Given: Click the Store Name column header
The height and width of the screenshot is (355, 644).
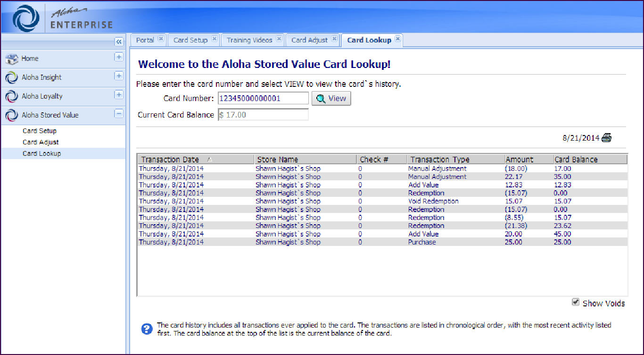Looking at the screenshot, I should (x=305, y=160).
